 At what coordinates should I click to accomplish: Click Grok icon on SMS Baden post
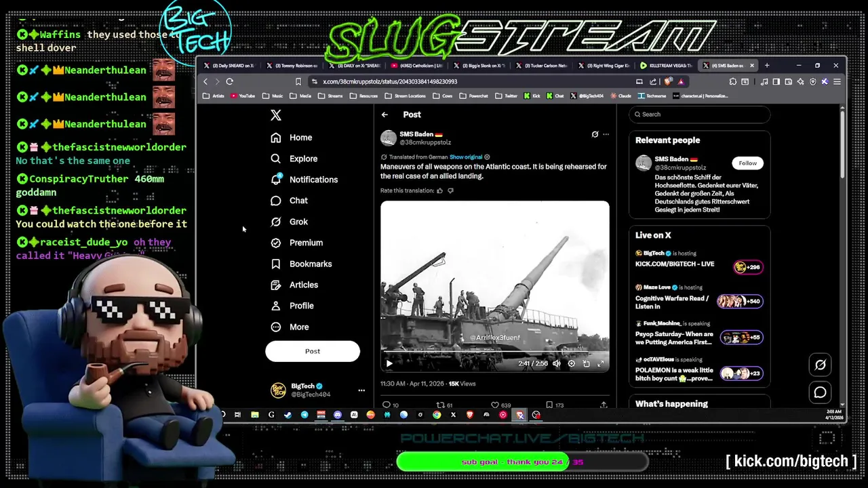click(595, 134)
